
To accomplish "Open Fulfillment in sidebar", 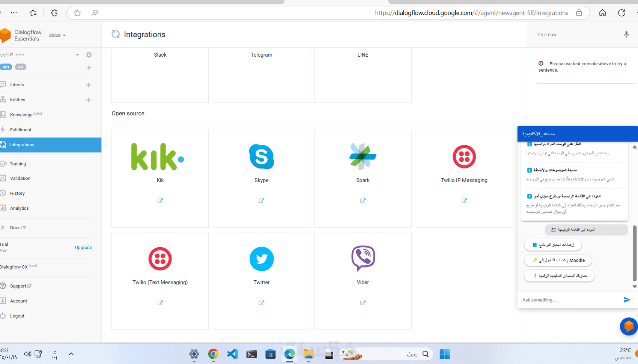I will (x=21, y=130).
